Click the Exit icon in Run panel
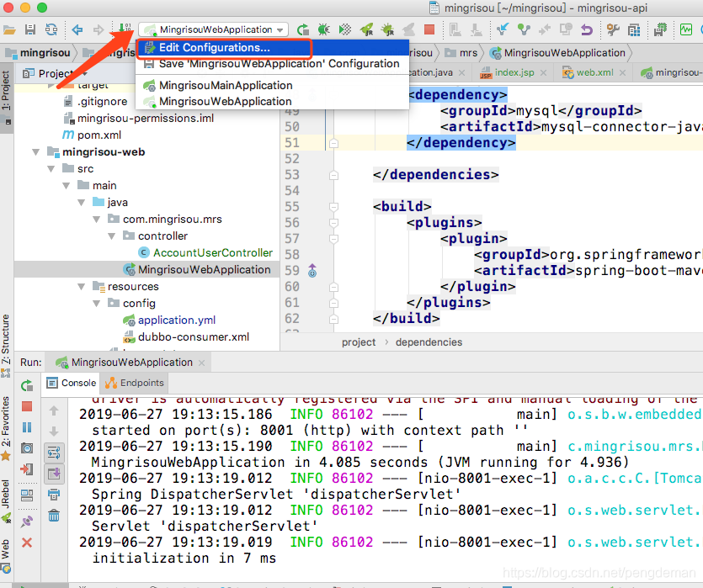 coord(27,469)
